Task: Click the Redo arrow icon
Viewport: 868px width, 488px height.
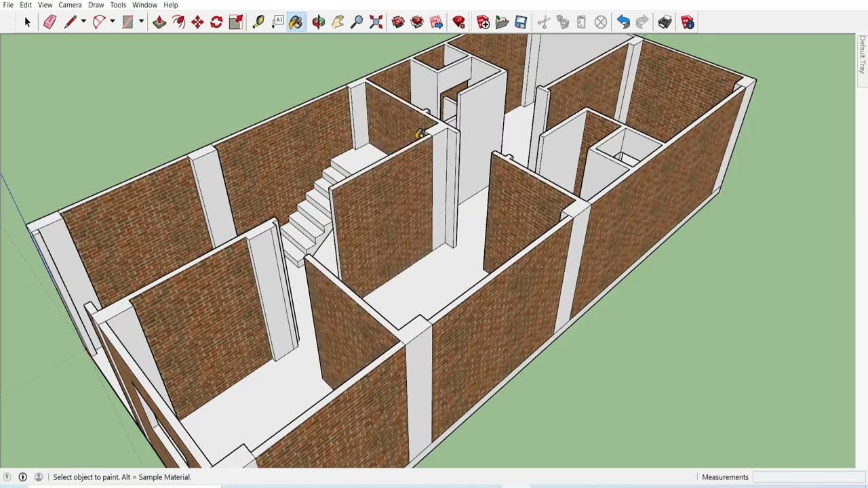Action: pos(642,22)
